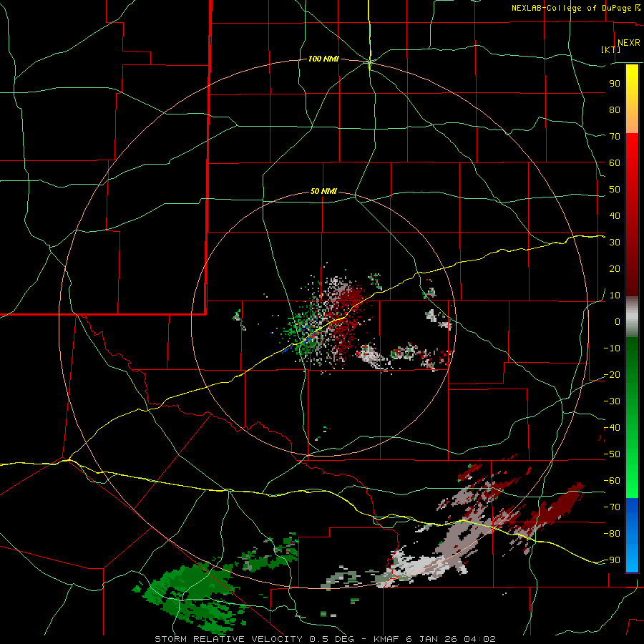
Task: Click the -50 scale value
Action: tap(612, 454)
